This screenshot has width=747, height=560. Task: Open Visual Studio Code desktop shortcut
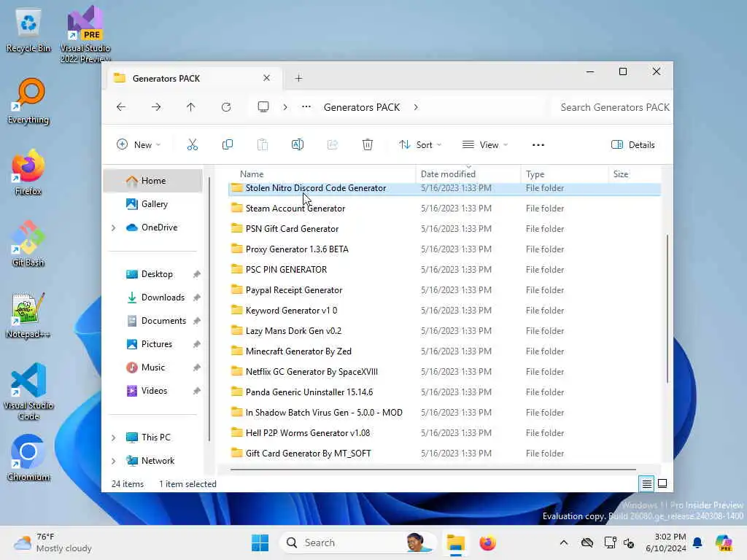click(x=28, y=392)
